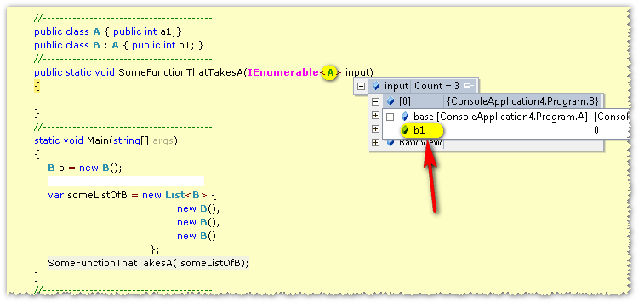
Task: Select the b1 field name
Action: (x=419, y=130)
